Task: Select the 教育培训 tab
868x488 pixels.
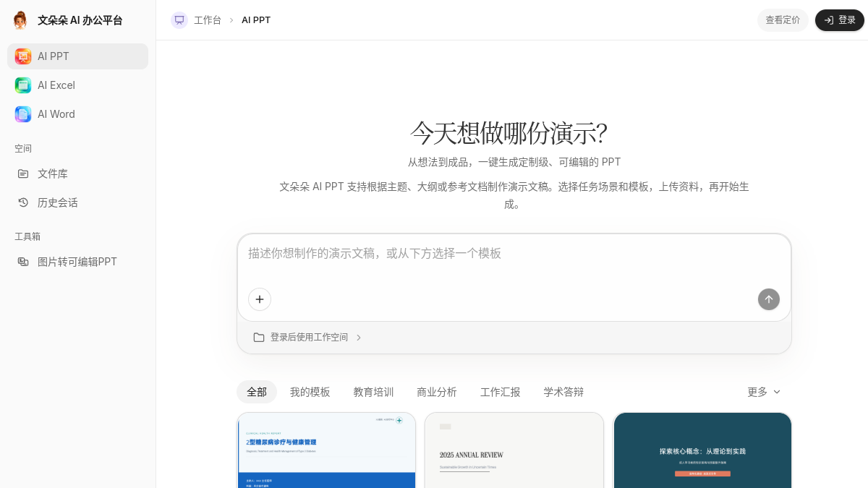Action: click(373, 392)
